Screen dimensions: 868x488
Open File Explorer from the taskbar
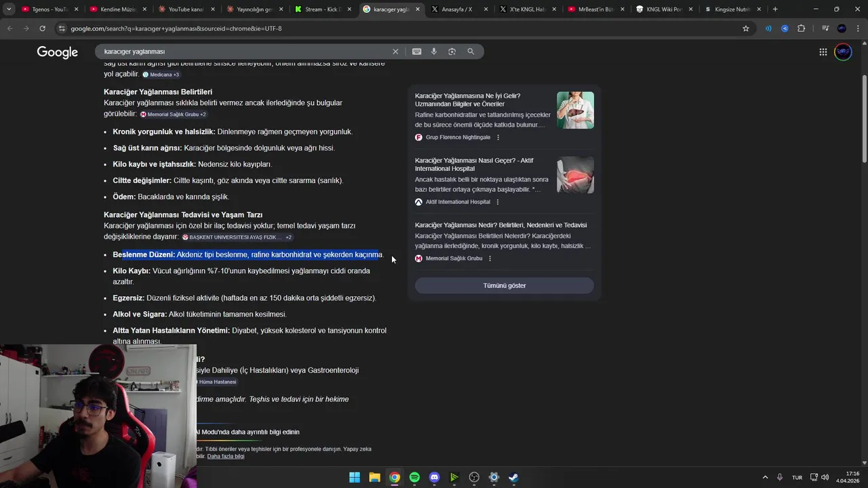click(x=374, y=477)
